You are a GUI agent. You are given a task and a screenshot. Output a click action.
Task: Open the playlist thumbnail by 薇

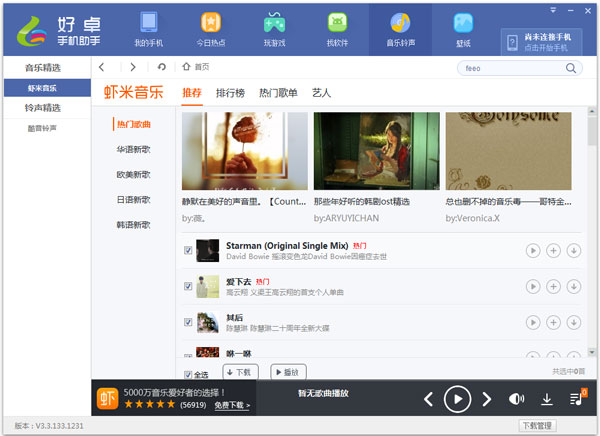245,151
